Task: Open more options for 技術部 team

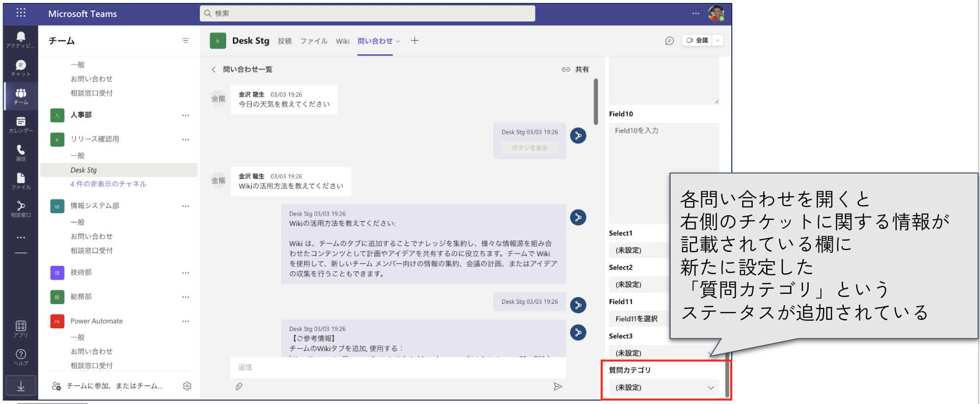Action: (186, 272)
